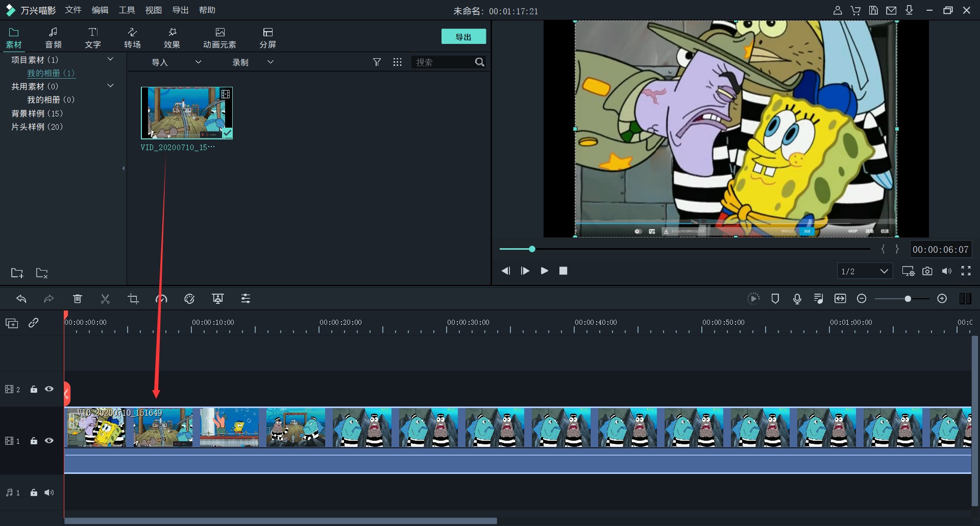Click the split scissors tool in timeline toolbar
This screenshot has height=526, width=980.
tap(105, 299)
